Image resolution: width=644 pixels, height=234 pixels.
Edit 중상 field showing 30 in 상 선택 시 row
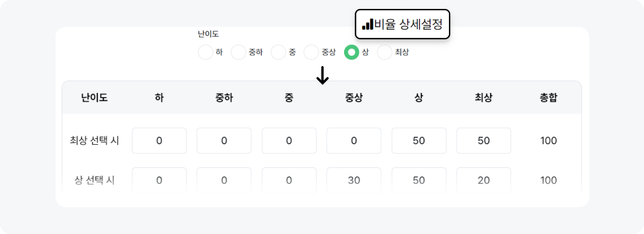(x=354, y=180)
